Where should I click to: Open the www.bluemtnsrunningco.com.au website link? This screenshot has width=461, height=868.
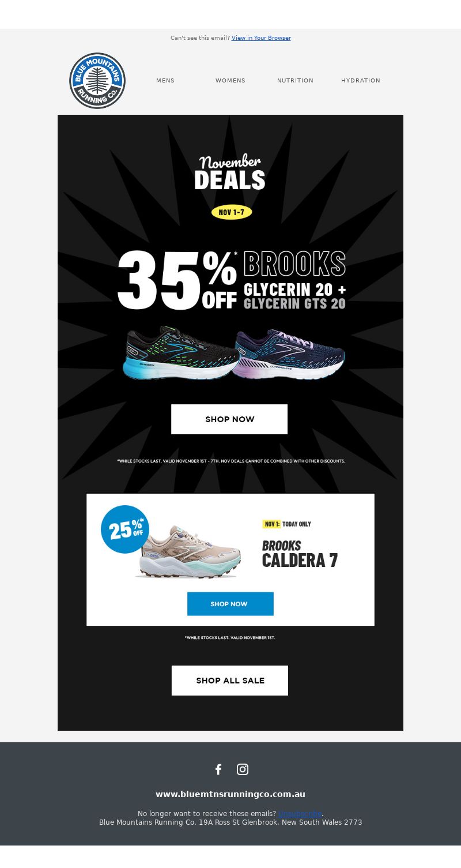(231, 794)
